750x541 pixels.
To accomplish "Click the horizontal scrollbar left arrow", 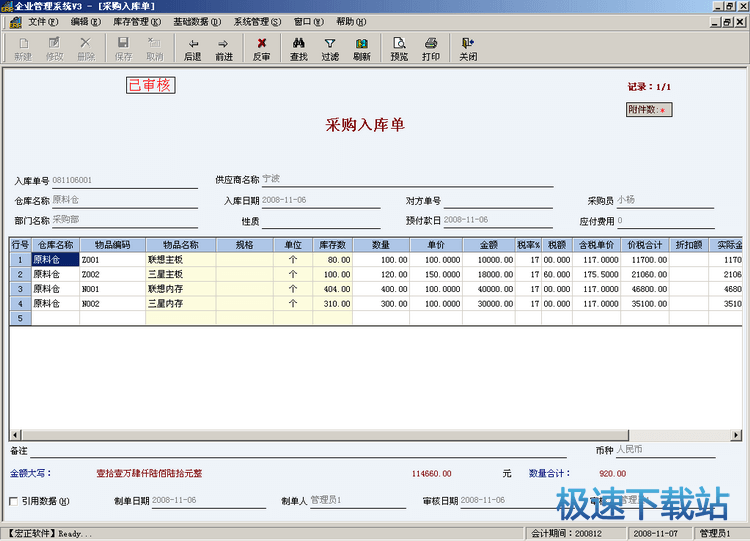I will [15, 435].
